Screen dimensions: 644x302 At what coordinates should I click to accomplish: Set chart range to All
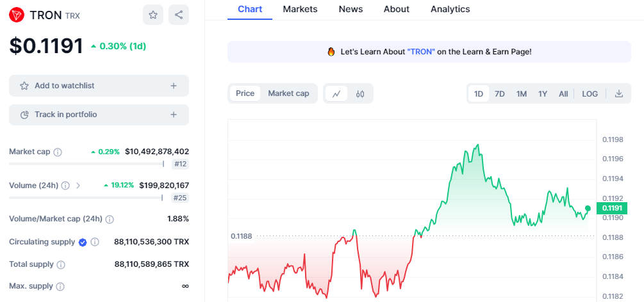pos(563,94)
